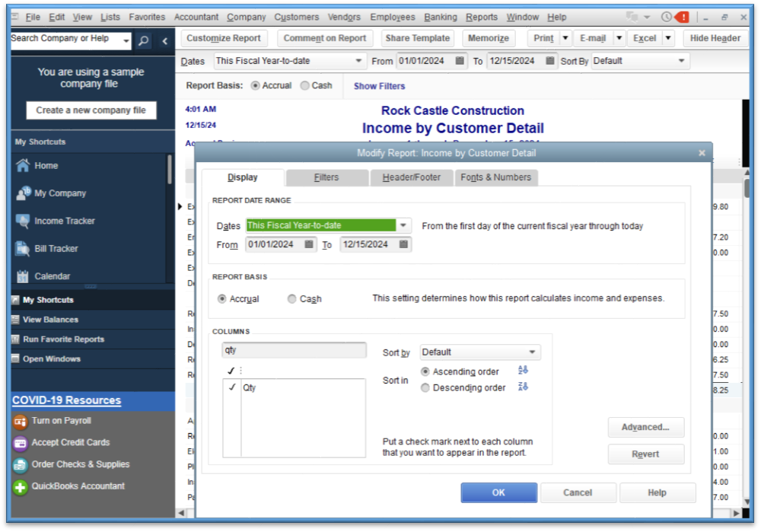761x532 pixels.
Task: Click the Accept Credit Cards icon
Action: [x=20, y=443]
